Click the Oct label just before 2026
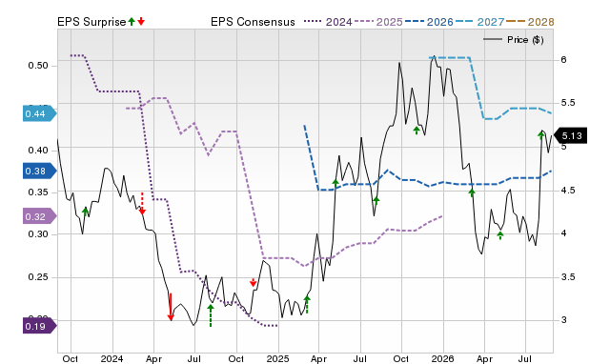Viewport: 610px width, 364px height. [401, 358]
